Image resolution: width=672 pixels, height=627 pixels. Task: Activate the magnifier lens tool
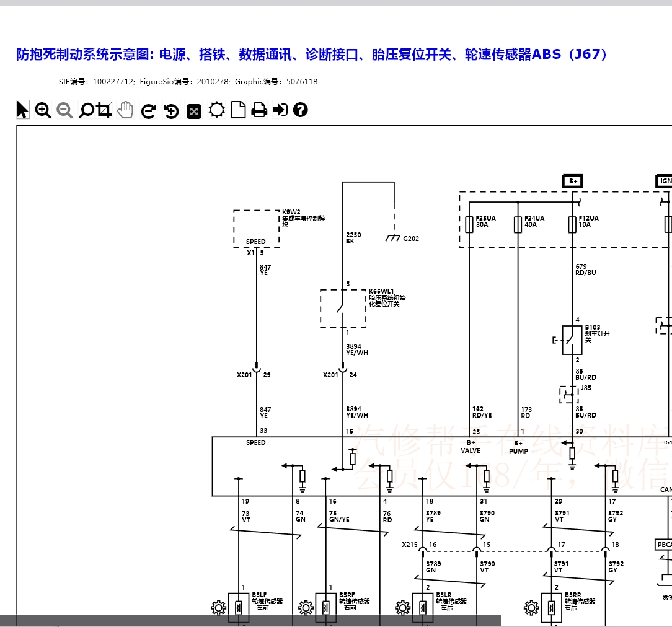point(86,110)
